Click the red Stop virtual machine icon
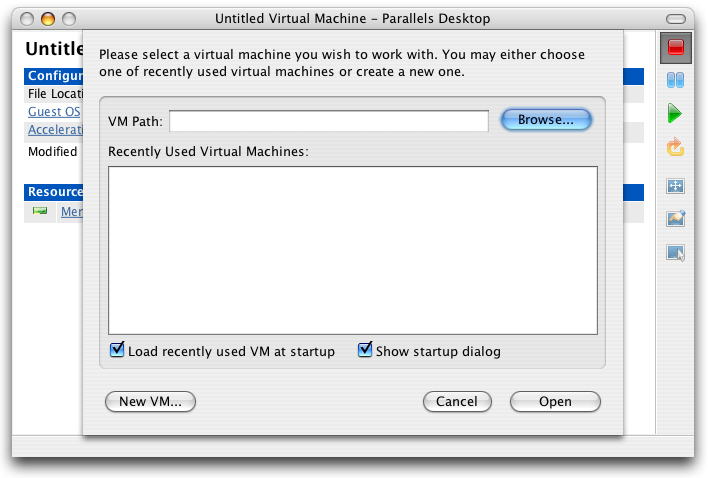Viewport: 708px width, 478px height. click(x=675, y=47)
